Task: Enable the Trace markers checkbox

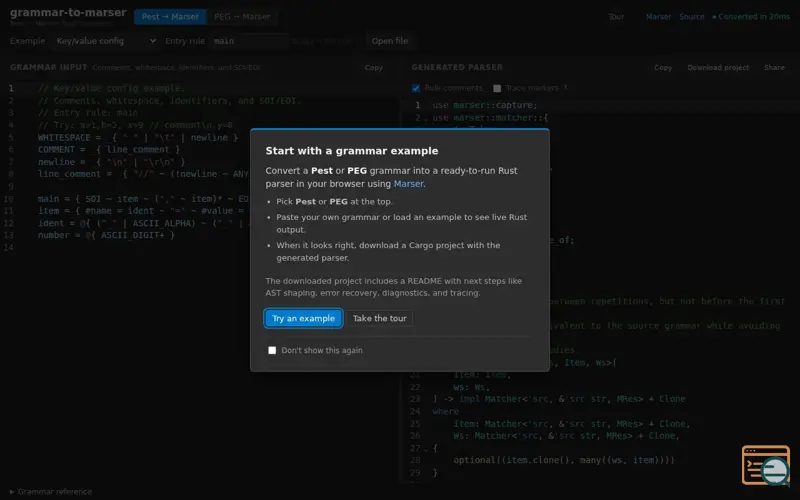Action: click(497, 88)
